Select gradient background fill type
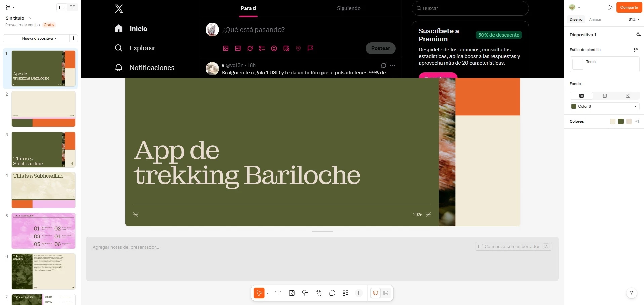The image size is (644, 305). [x=605, y=96]
